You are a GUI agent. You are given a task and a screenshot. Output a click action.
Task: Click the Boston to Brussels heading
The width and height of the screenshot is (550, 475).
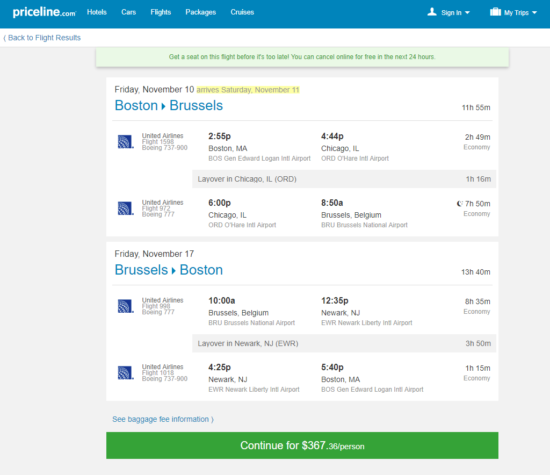coord(169,106)
